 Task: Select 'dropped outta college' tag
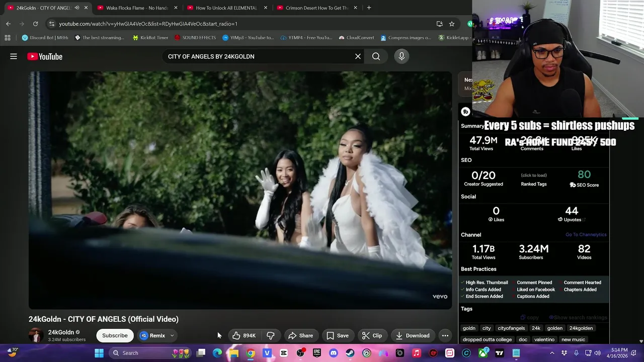(x=487, y=339)
